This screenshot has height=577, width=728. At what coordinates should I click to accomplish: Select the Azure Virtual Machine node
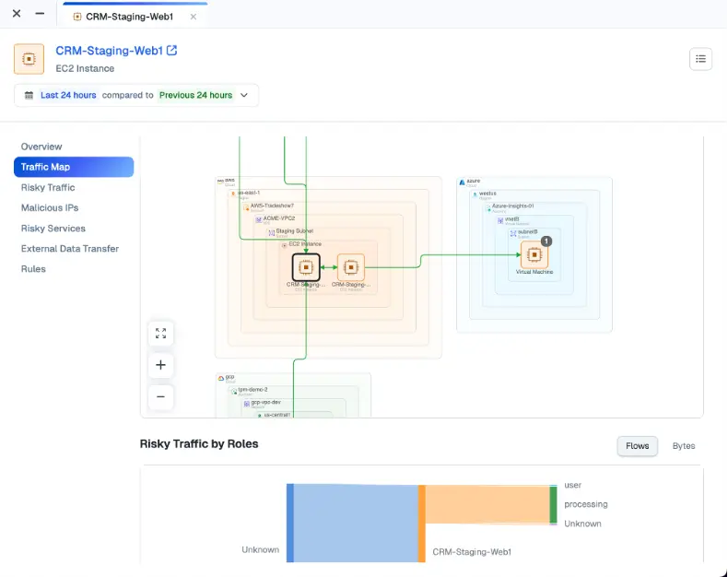[x=534, y=254]
